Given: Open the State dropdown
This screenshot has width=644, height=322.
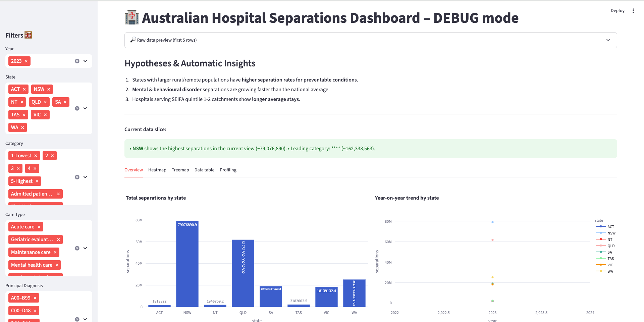Looking at the screenshot, I should coord(85,108).
